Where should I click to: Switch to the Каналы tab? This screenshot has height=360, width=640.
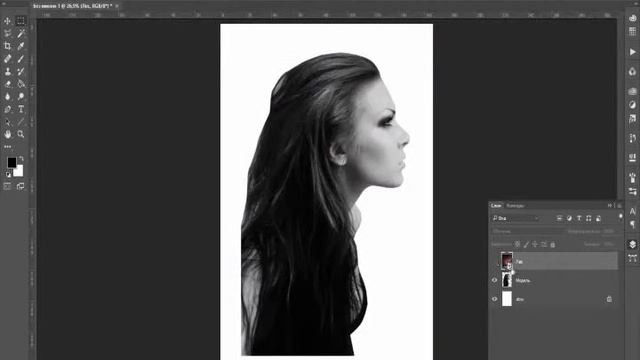(x=515, y=206)
